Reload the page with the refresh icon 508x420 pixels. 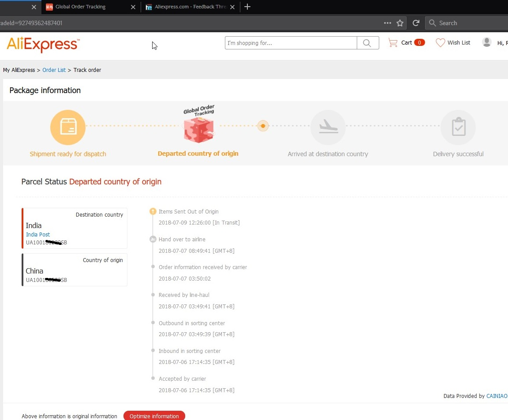pyautogui.click(x=416, y=23)
